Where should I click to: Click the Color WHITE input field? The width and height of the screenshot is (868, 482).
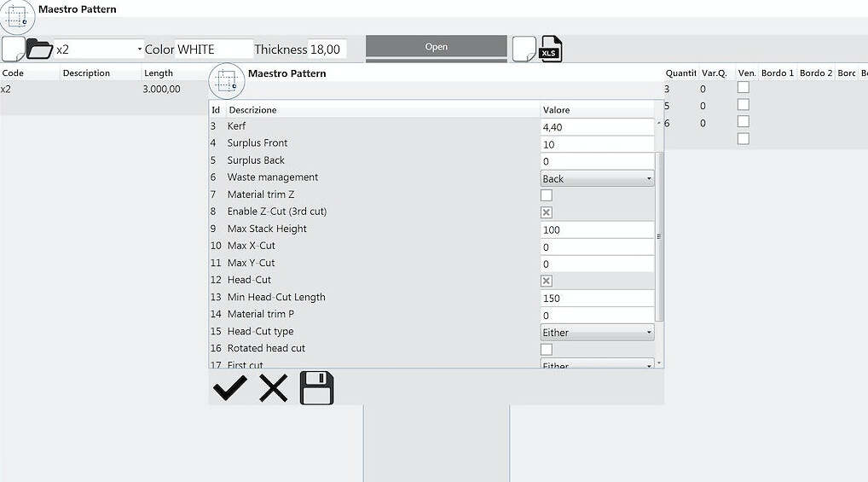point(214,49)
